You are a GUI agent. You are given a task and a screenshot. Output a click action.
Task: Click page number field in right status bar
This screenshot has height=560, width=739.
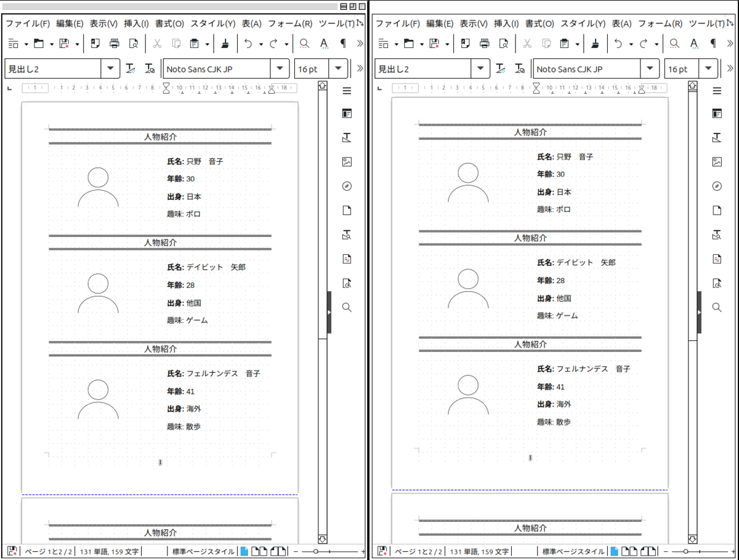[418, 551]
